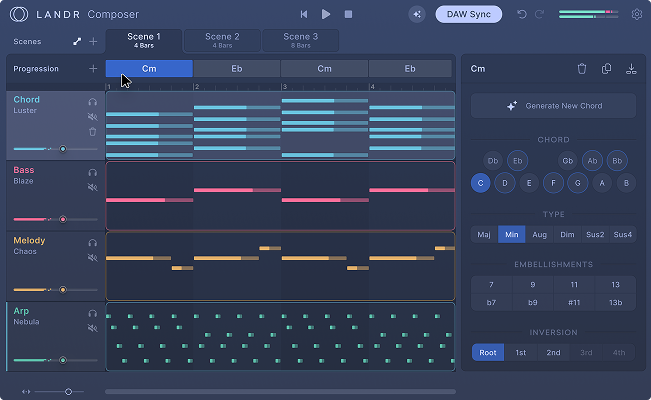651x400 pixels.
Task: Open the settings gear
Action: click(x=636, y=14)
